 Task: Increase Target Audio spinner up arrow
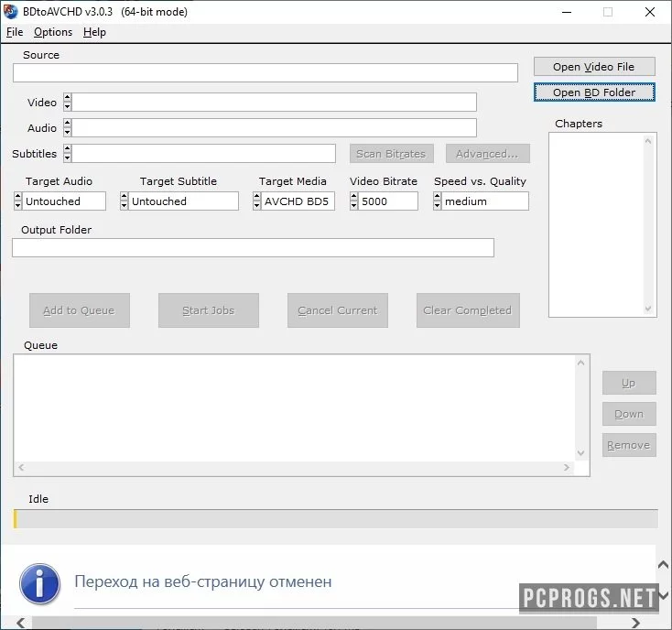pyautogui.click(x=17, y=197)
